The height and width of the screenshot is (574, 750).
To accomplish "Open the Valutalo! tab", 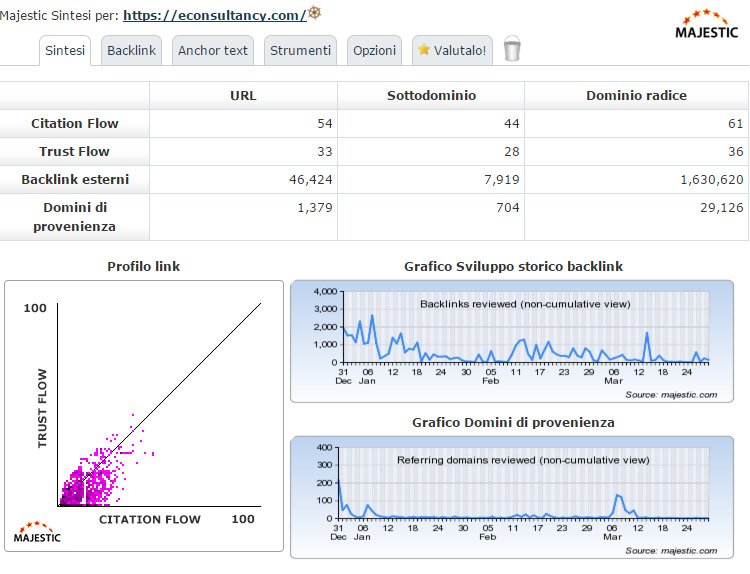I will pos(452,51).
